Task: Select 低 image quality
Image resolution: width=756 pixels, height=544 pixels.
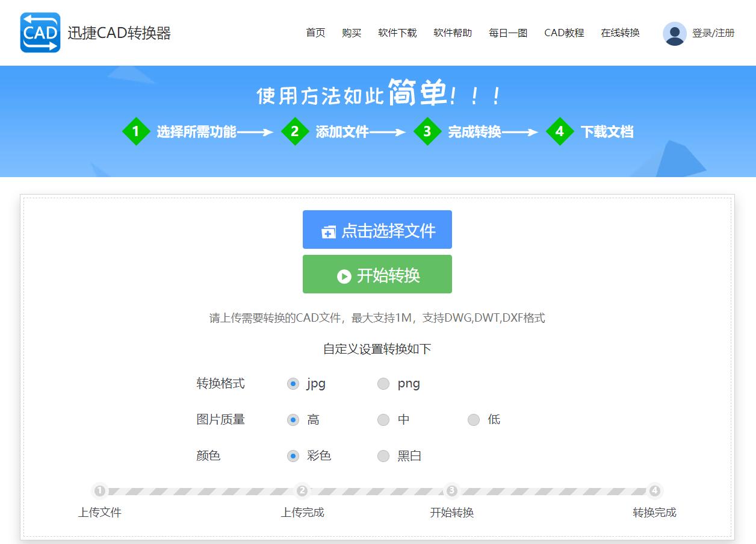Action: point(474,420)
